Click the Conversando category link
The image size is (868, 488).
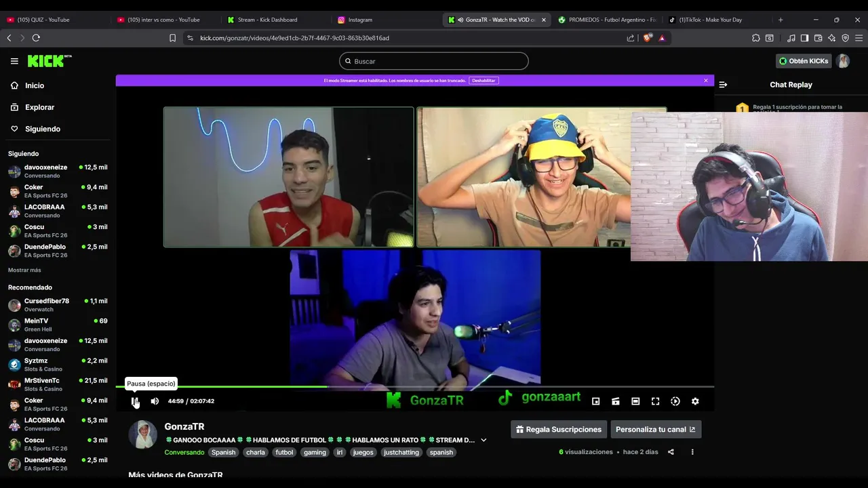(184, 452)
